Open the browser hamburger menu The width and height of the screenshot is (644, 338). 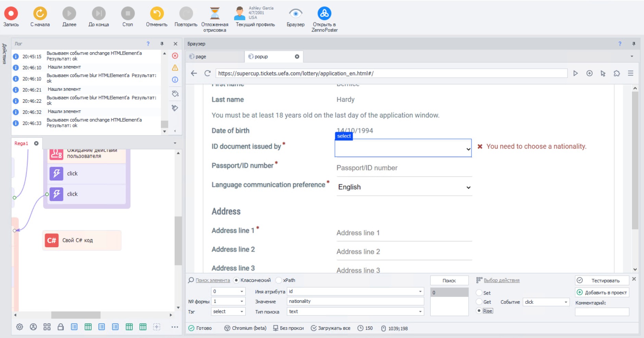coord(630,73)
